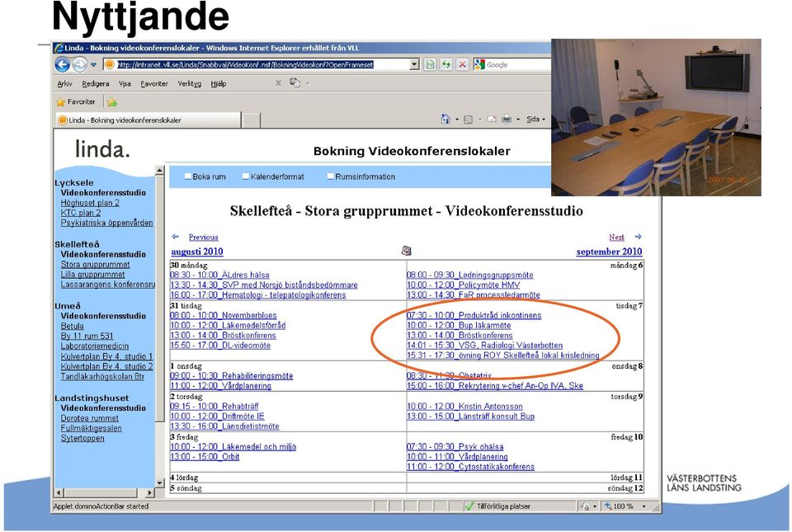Click the globe page icon beside menus
Screen dimensions: 792x532
point(295,82)
